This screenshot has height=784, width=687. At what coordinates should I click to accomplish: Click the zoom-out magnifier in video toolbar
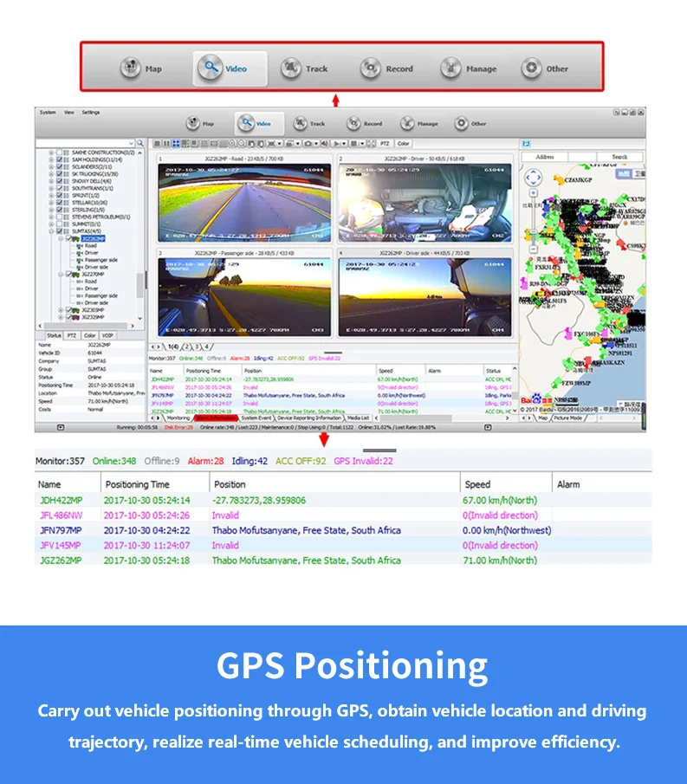242,144
